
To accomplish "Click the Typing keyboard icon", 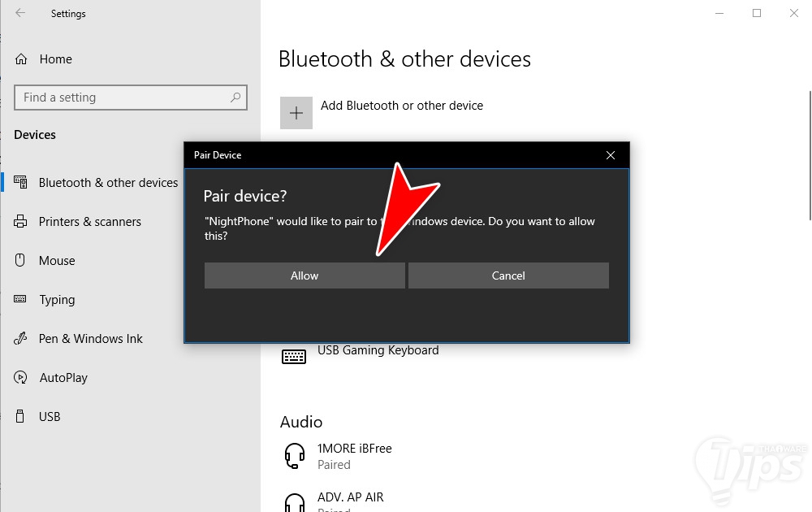I will (x=22, y=300).
